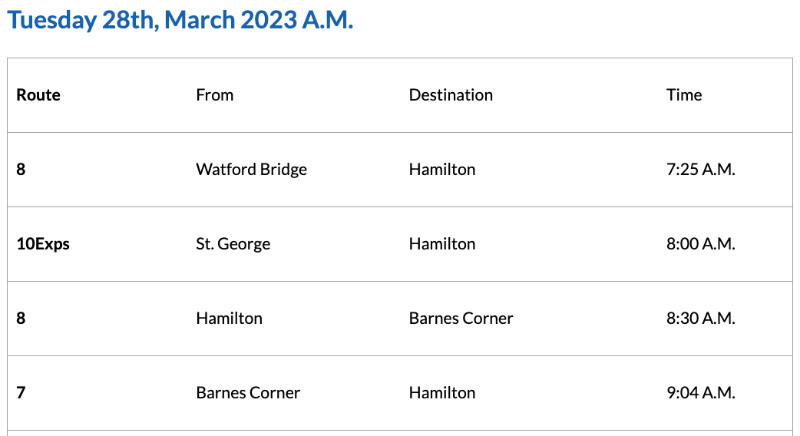
Task: Click Barnes Corner in the Destination column
Action: point(461,318)
